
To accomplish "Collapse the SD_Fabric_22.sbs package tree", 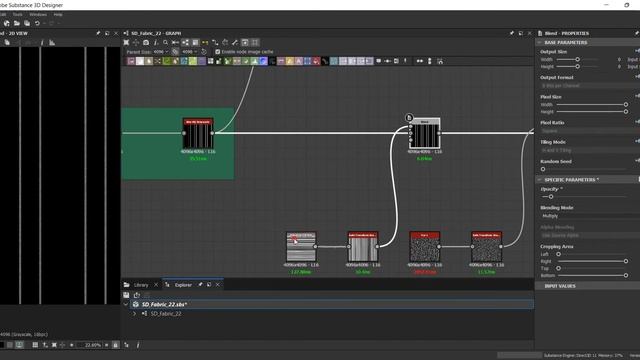I will click(126, 304).
